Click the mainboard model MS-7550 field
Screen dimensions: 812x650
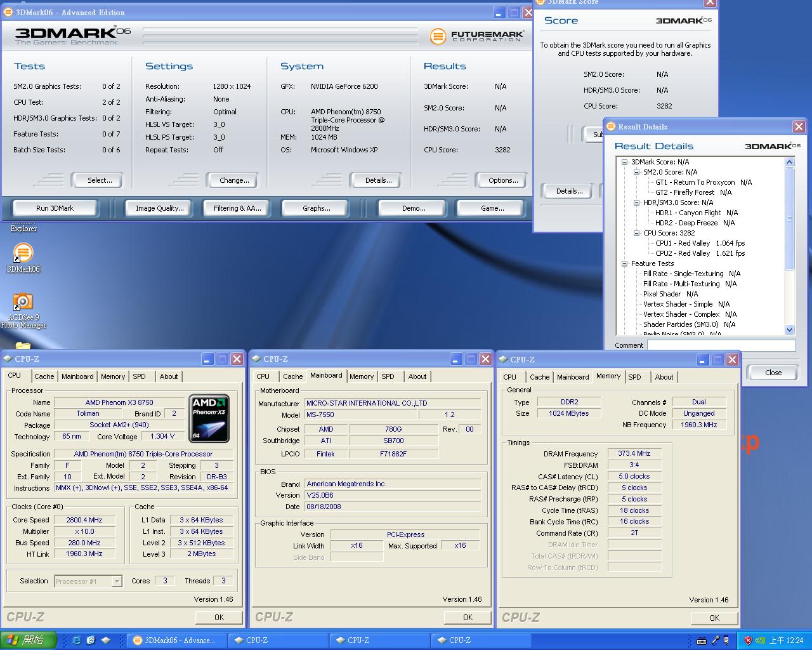[361, 415]
